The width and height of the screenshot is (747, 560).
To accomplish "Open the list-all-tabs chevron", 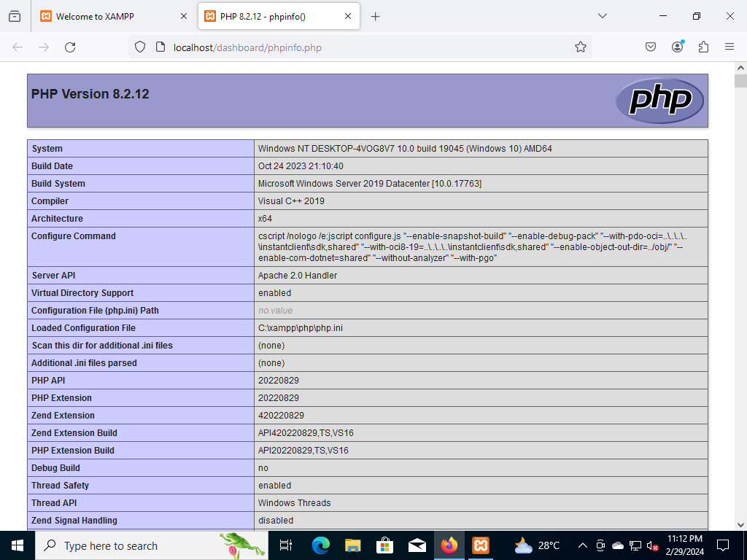I will 602,15.
